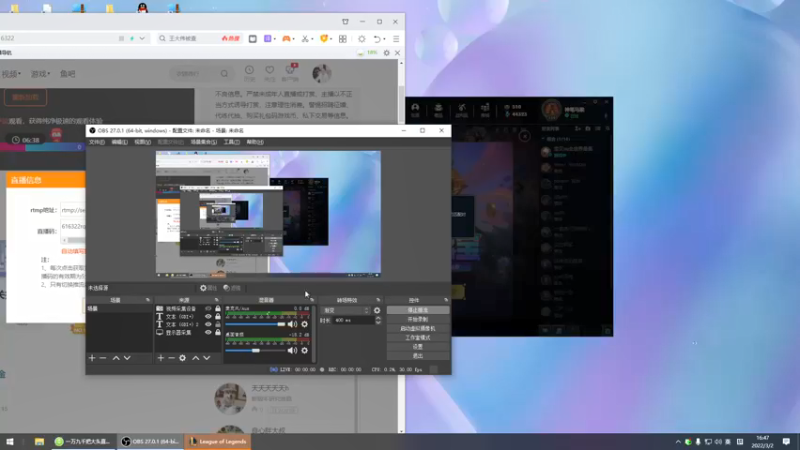Move the scene up in the Scenes panel

[116, 358]
